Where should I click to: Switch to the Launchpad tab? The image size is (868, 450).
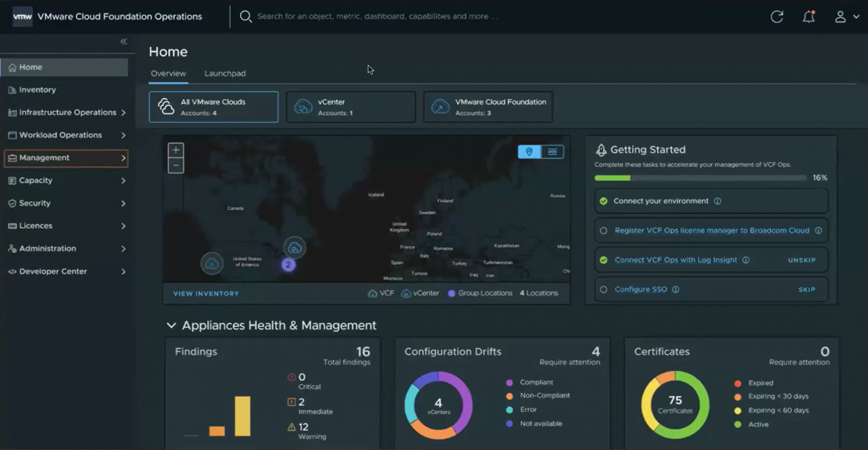point(225,73)
